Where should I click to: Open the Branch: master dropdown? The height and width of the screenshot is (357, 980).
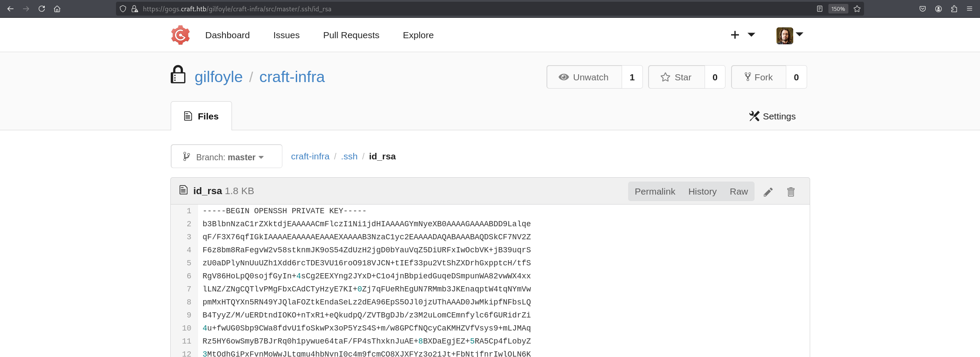(226, 157)
